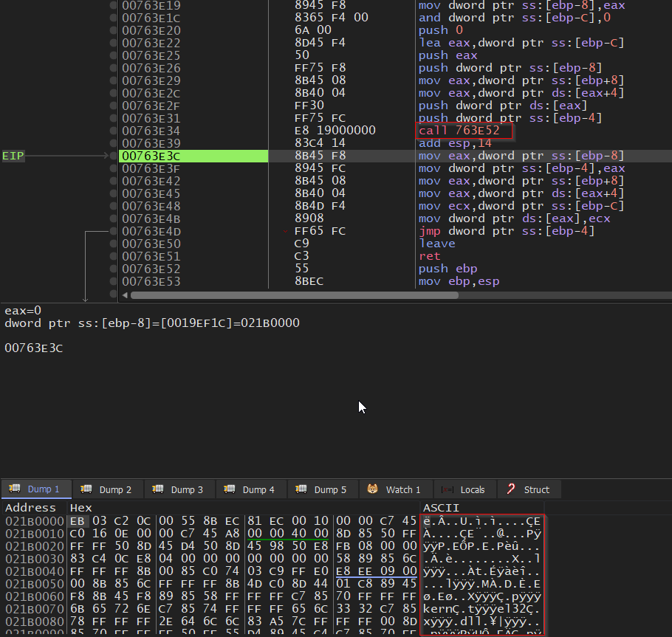This screenshot has height=637, width=672.
Task: Click the red jump arrow beside FF65 FC
Action: (x=287, y=232)
